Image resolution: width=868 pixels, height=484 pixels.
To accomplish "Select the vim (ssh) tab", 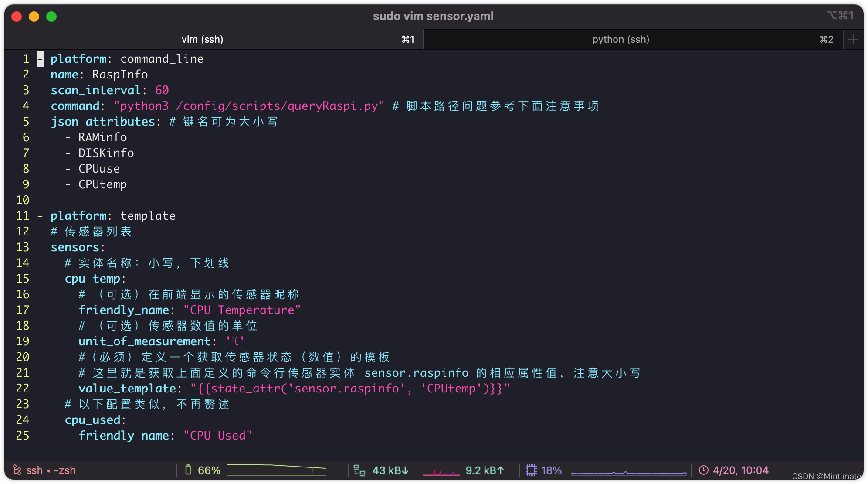I will point(202,39).
